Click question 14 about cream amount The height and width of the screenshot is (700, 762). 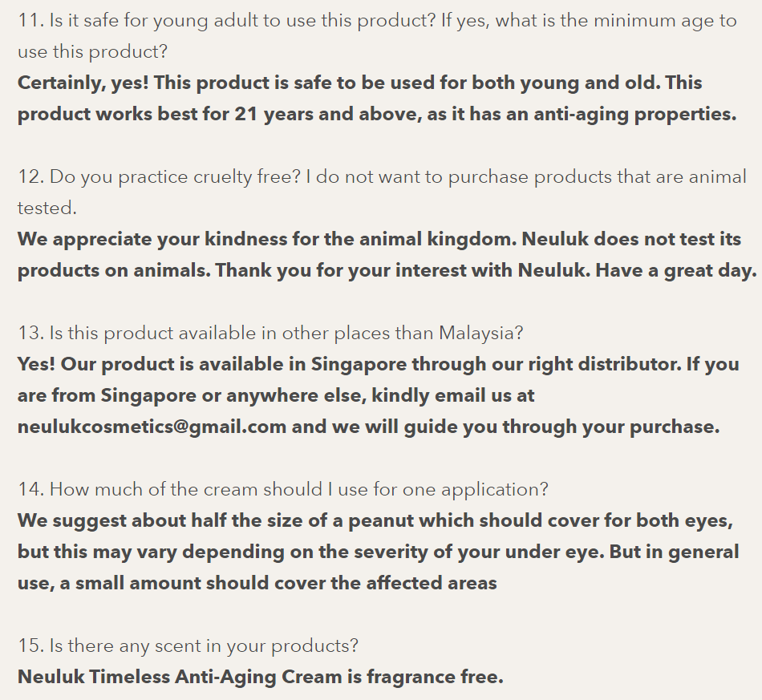[282, 489]
